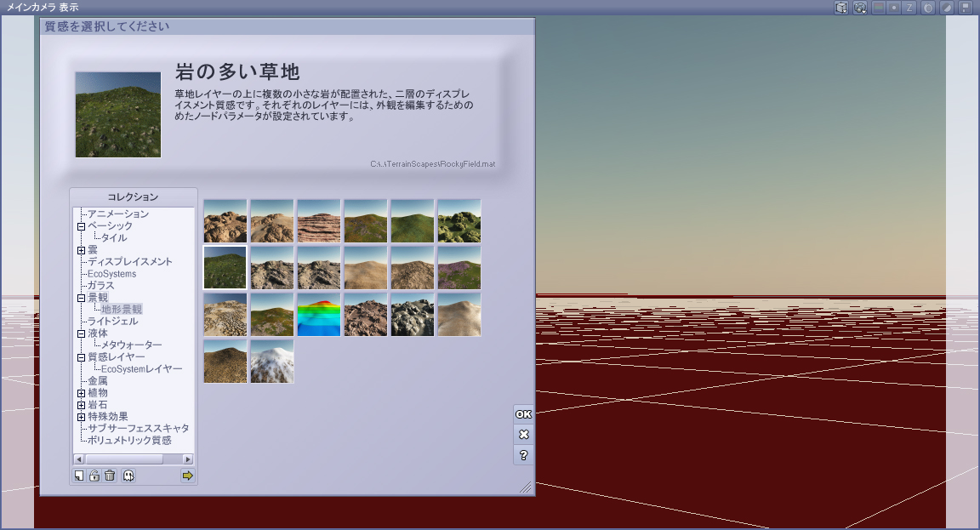Viewport: 980px width, 530px height.
Task: Expand the 特殊効果 tree node
Action: [x=82, y=417]
